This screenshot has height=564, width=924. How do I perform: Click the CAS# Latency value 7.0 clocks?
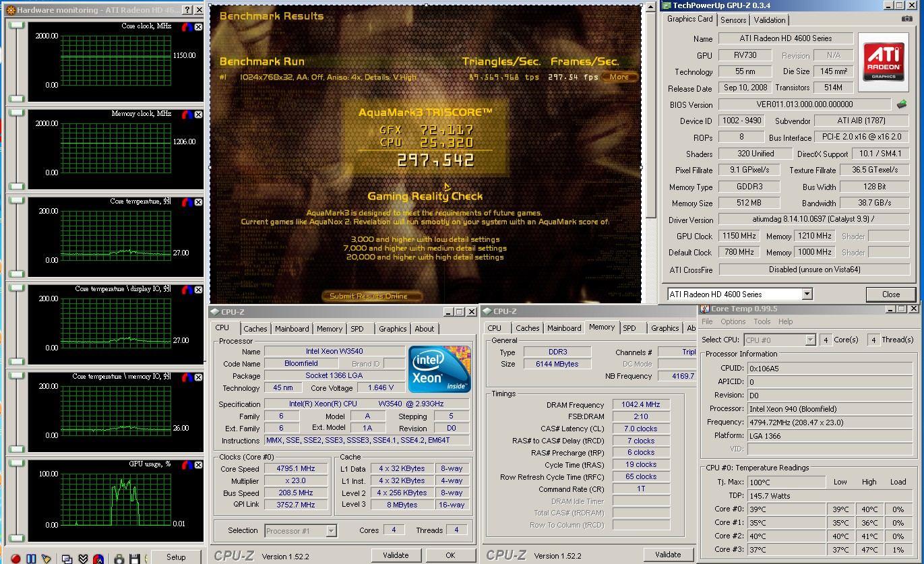pyautogui.click(x=641, y=429)
